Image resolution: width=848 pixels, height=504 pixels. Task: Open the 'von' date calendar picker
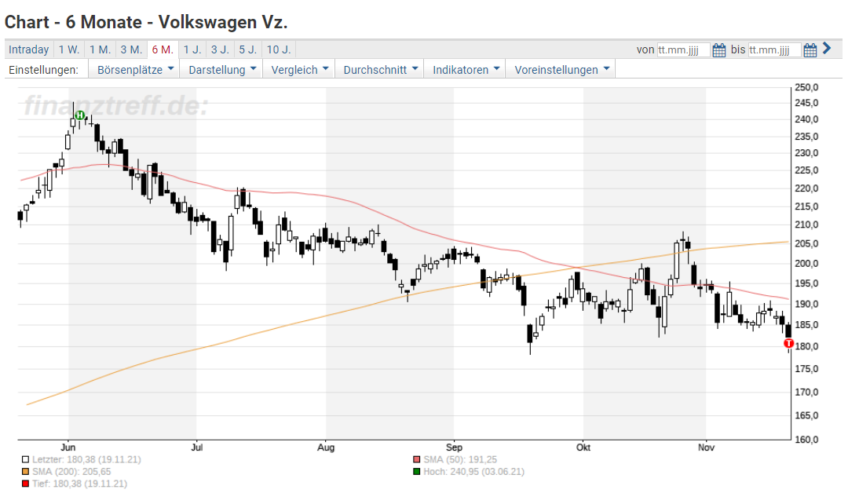point(718,50)
